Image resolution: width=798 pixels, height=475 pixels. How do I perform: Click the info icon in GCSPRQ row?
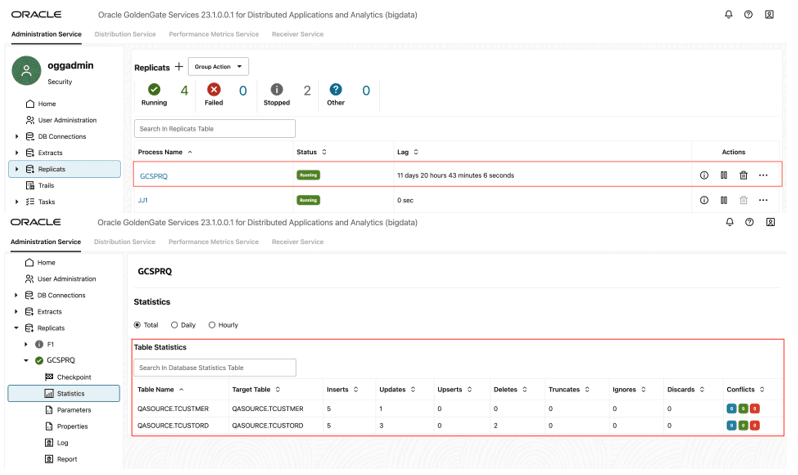click(704, 175)
